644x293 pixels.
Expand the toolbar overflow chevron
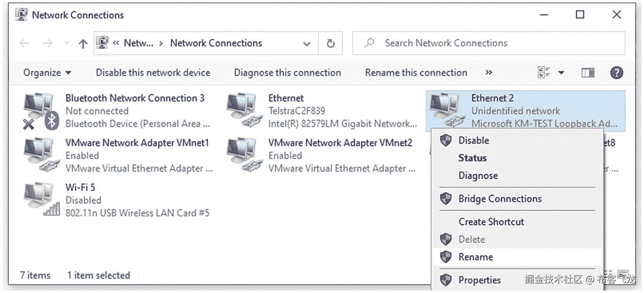point(489,73)
